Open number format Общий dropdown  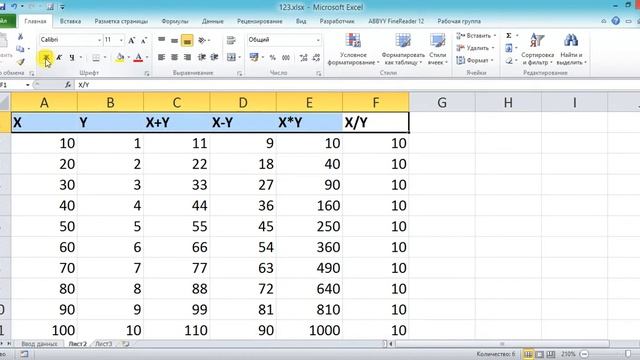[318, 40]
